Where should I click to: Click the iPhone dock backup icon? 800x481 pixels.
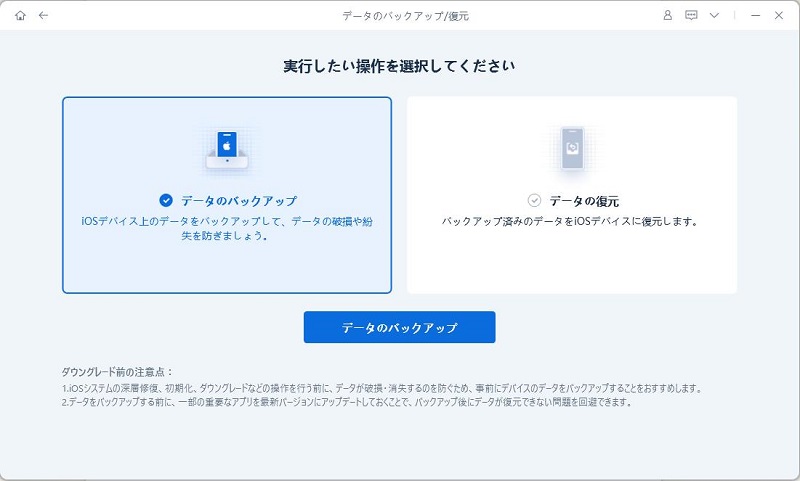227,149
